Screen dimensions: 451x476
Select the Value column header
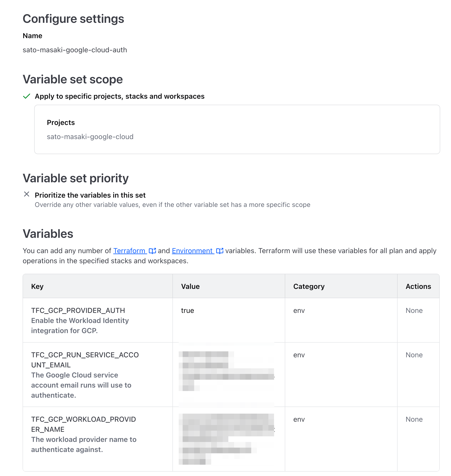(190, 286)
